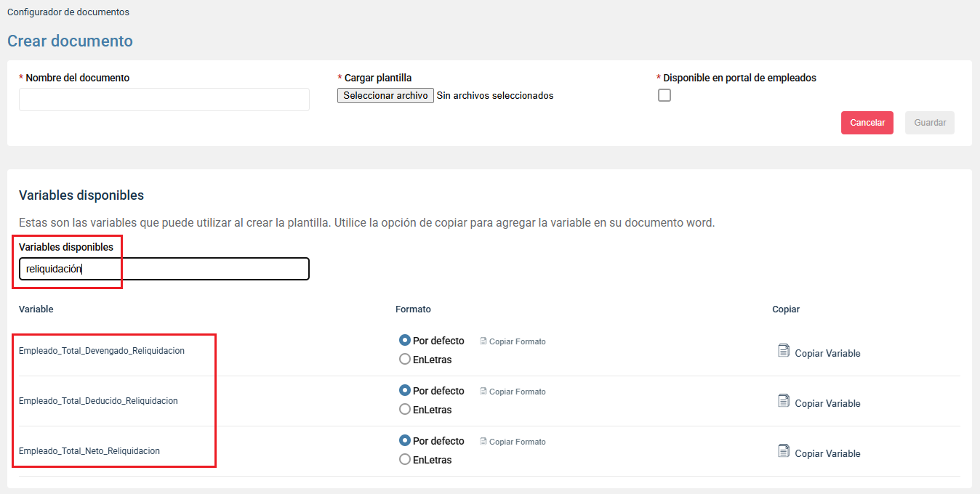The height and width of the screenshot is (494, 980).
Task: Click Empleado_Total_Neto_Reliquidacion variable name
Action: [89, 451]
